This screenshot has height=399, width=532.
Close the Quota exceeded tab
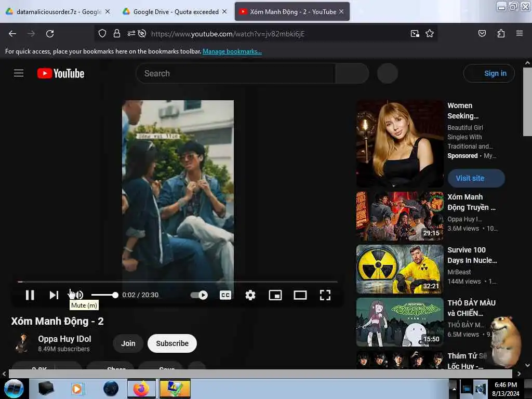224,11
